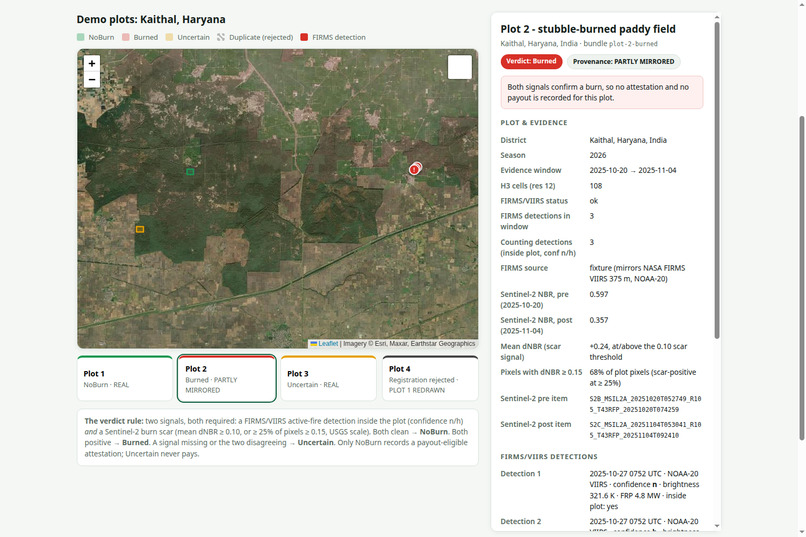Open the map layers control box

pos(460,67)
